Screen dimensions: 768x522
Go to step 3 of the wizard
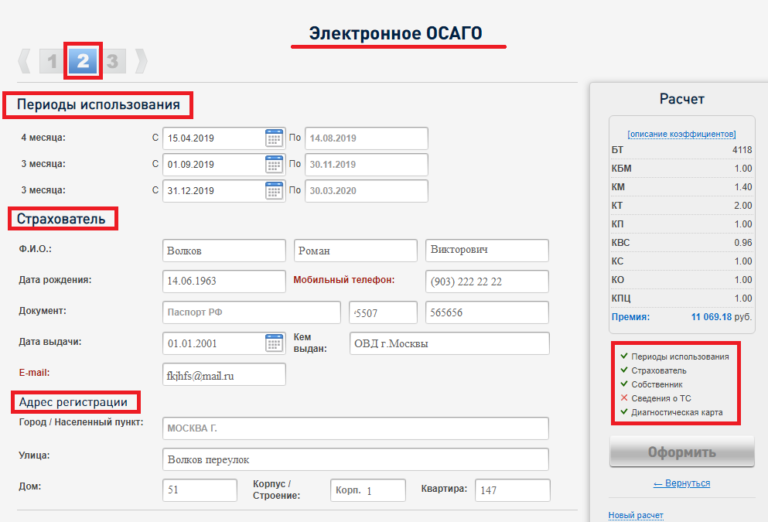113,62
